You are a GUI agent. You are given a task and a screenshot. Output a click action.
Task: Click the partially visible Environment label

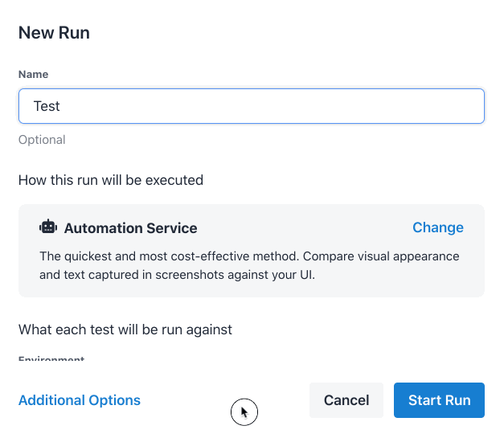(x=51, y=359)
